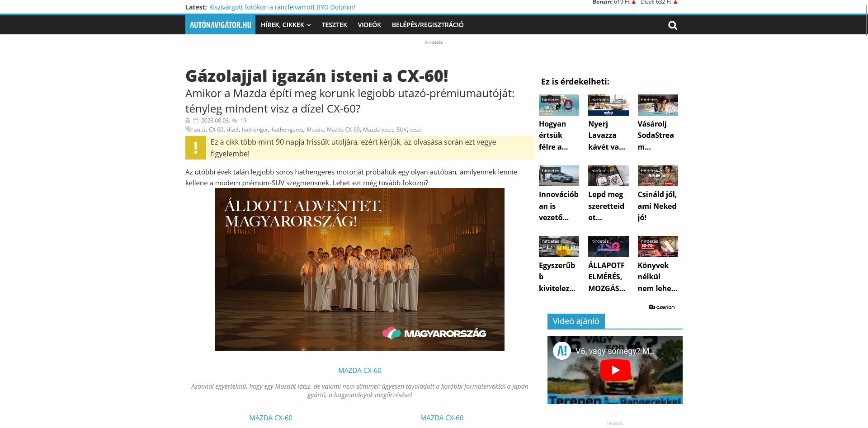Go to Belépés/Regisztráció page
This screenshot has width=868, height=428.
tap(428, 25)
